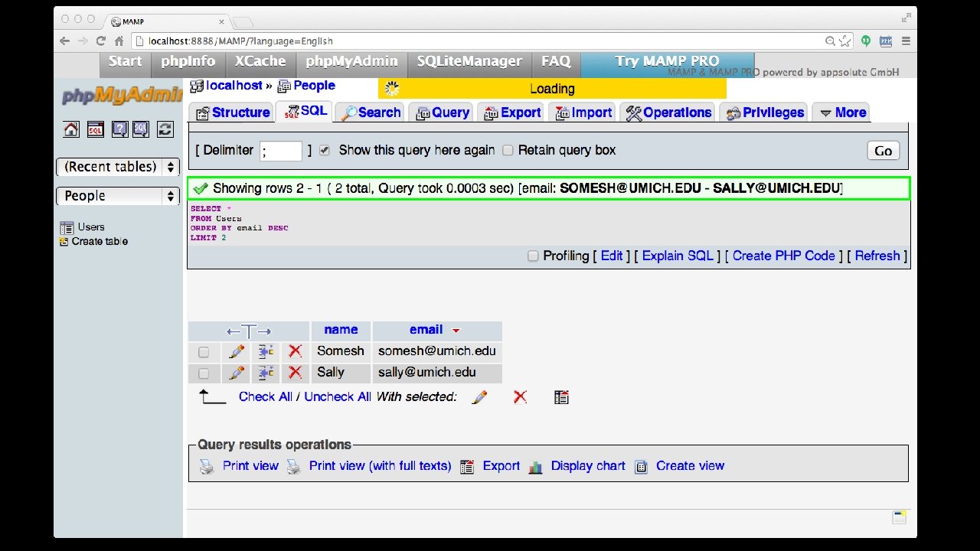
Task: Select the Somesh row checkbox
Action: click(204, 352)
